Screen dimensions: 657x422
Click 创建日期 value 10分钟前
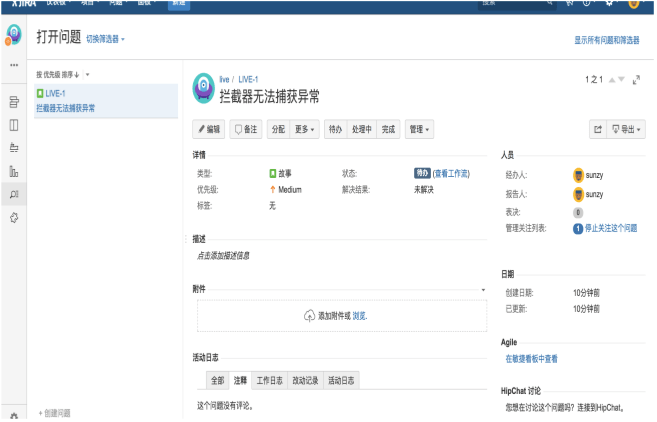pyautogui.click(x=586, y=293)
